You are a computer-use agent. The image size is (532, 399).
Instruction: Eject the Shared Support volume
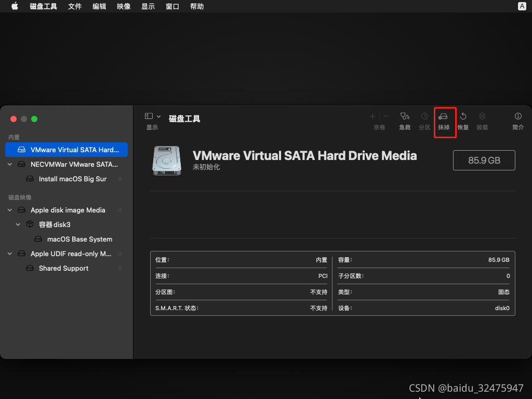point(120,269)
